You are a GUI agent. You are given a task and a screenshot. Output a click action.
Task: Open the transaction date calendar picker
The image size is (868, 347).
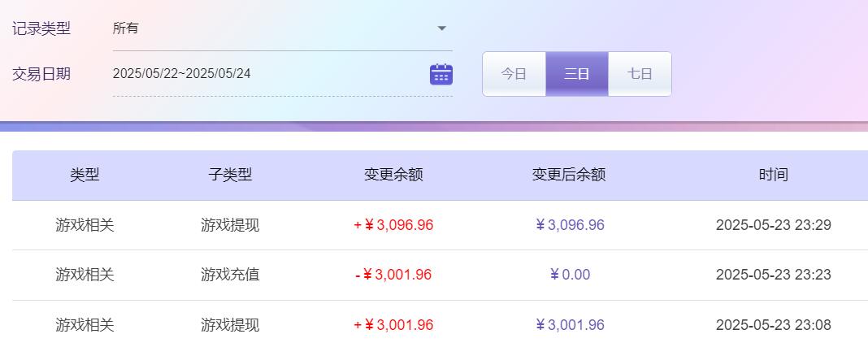[x=441, y=74]
